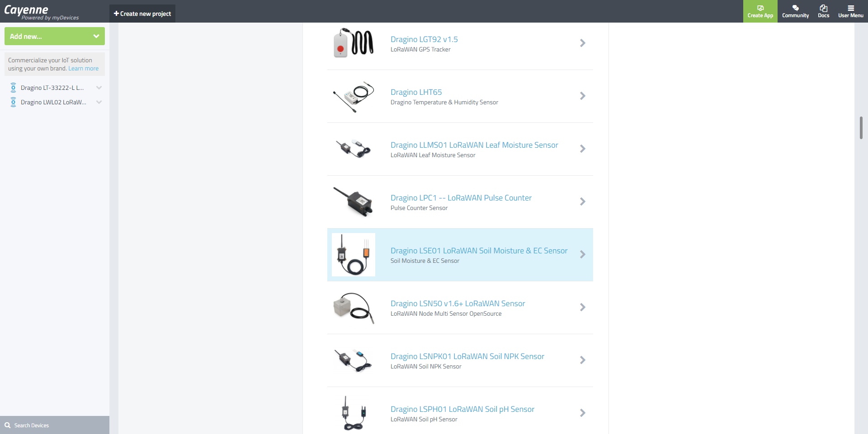Open the Docs menu item
868x434 pixels.
[x=823, y=11]
